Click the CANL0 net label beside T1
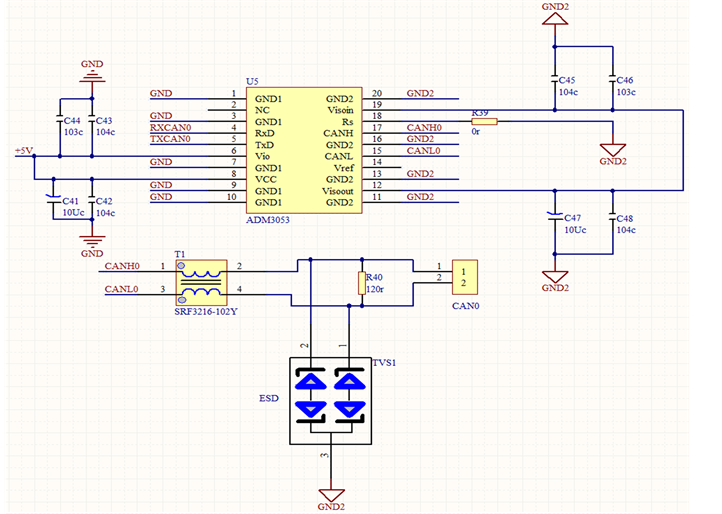The width and height of the screenshot is (722, 514). point(122,289)
